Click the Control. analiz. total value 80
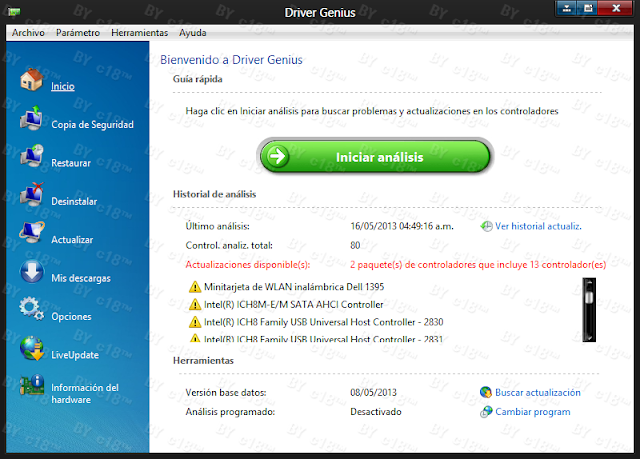This screenshot has height=459, width=640. (355, 245)
